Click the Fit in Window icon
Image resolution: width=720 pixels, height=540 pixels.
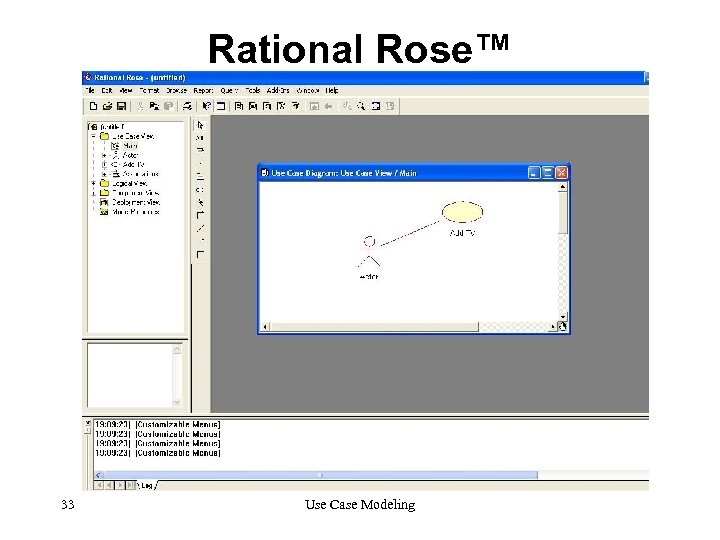pos(376,106)
